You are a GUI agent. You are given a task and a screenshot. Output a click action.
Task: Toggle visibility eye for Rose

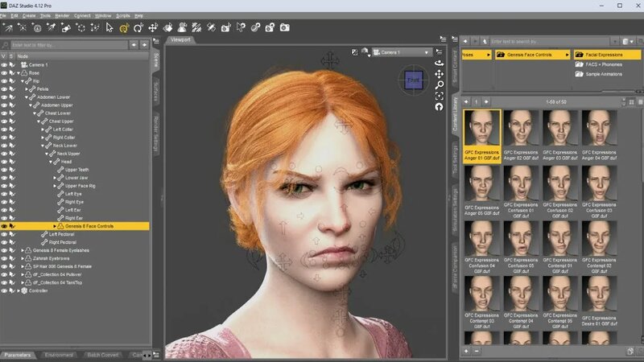point(4,73)
